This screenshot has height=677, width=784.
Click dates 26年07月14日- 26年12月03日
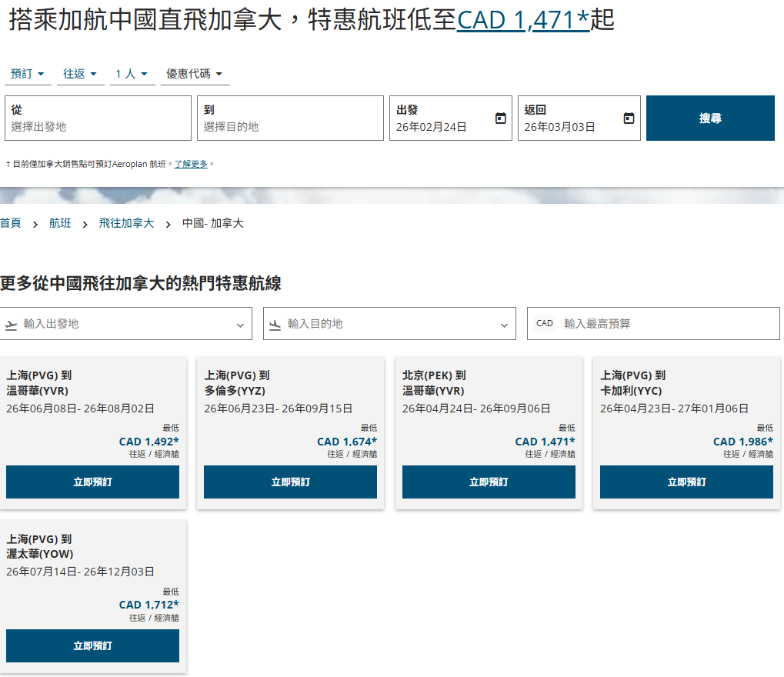click(x=80, y=572)
